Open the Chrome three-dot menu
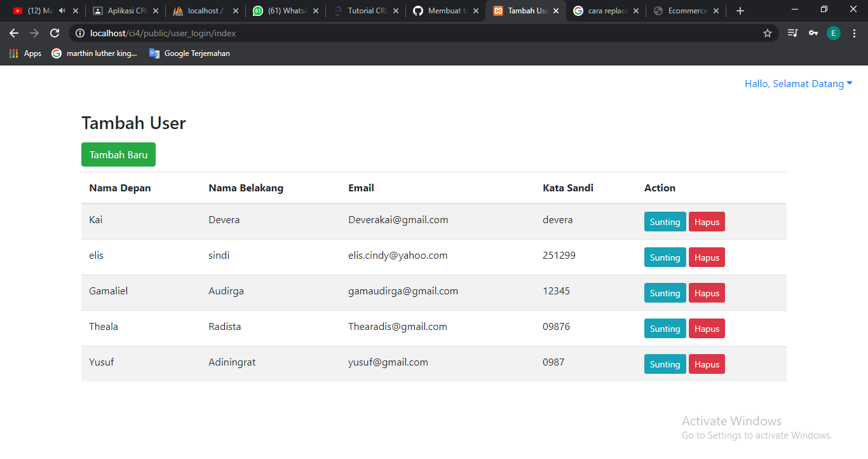Screen dimensions: 868x459 pyautogui.click(x=855, y=33)
